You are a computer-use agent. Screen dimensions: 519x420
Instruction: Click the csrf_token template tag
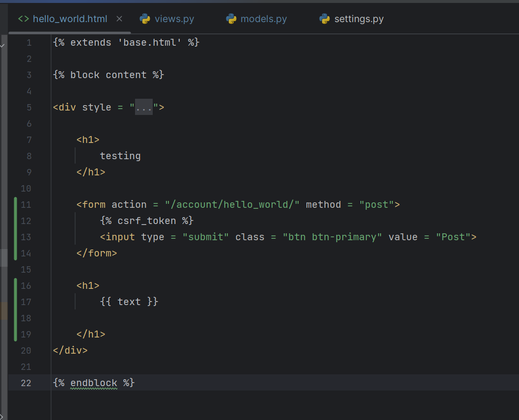tap(147, 221)
